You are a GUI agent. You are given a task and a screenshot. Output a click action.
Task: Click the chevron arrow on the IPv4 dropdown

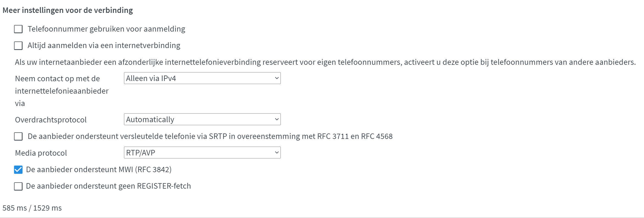click(277, 78)
